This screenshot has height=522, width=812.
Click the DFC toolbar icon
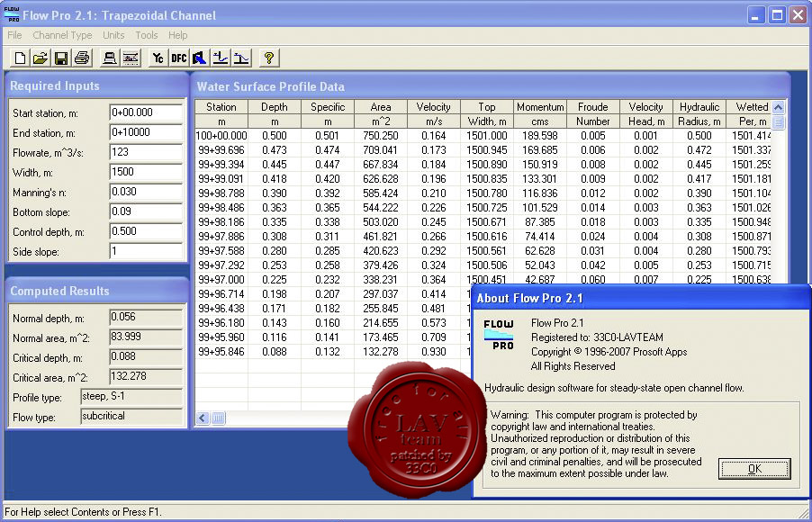tap(178, 58)
